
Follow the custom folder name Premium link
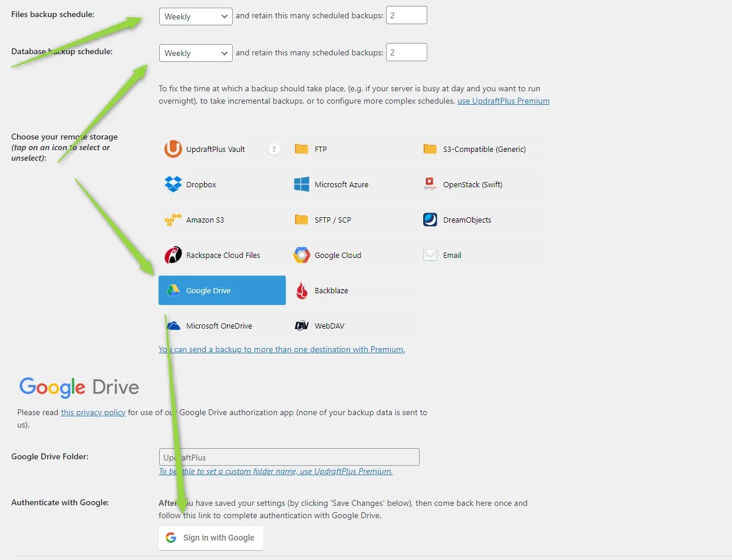pyautogui.click(x=276, y=471)
